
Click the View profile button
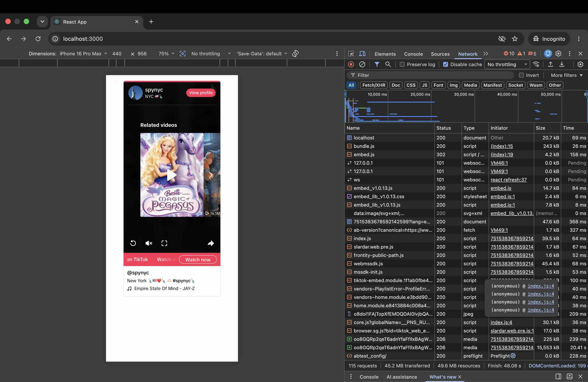coord(201,93)
